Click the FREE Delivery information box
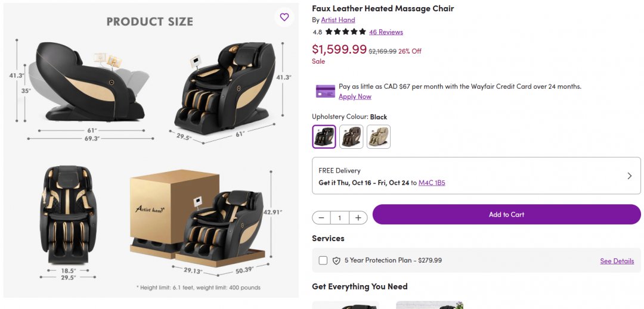Image resolution: width=644 pixels, height=309 pixels. click(x=465, y=176)
